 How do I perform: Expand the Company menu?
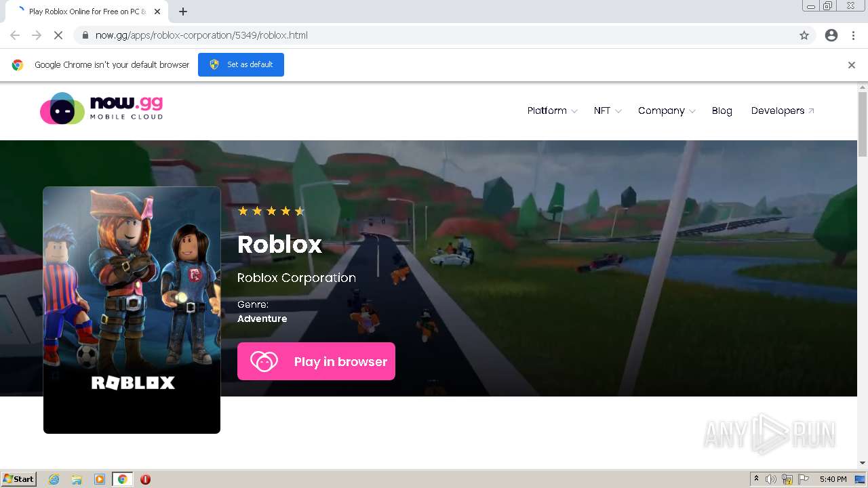tap(667, 110)
